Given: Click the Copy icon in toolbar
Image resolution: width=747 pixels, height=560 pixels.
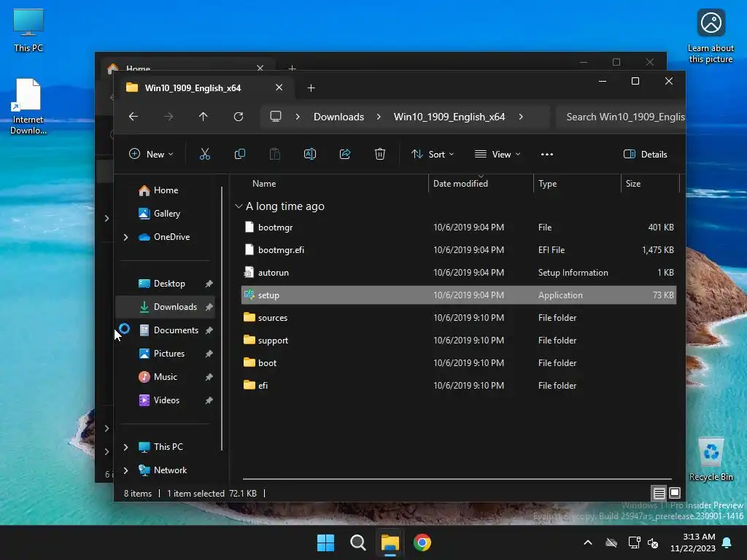Looking at the screenshot, I should (x=239, y=155).
